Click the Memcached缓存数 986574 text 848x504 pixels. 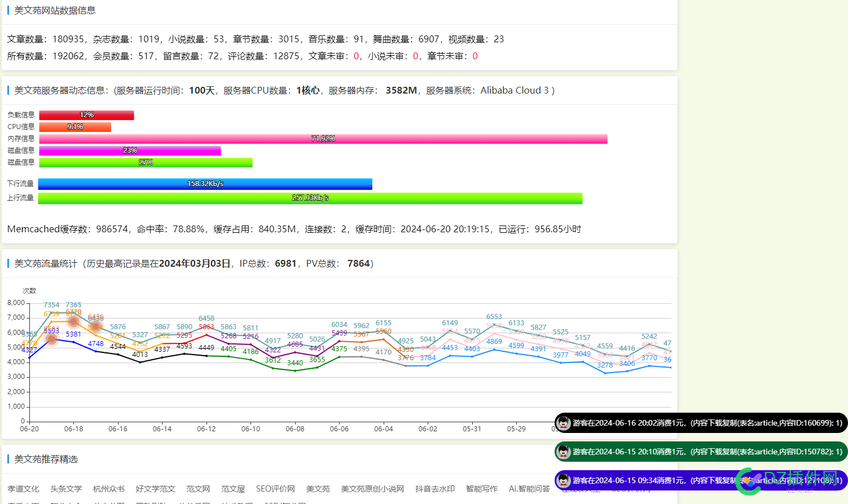68,229
